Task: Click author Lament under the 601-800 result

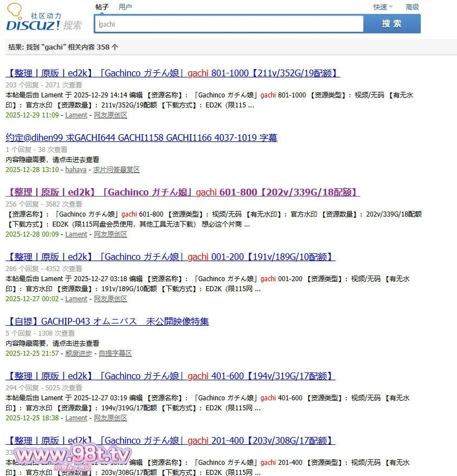Action: tap(76, 234)
